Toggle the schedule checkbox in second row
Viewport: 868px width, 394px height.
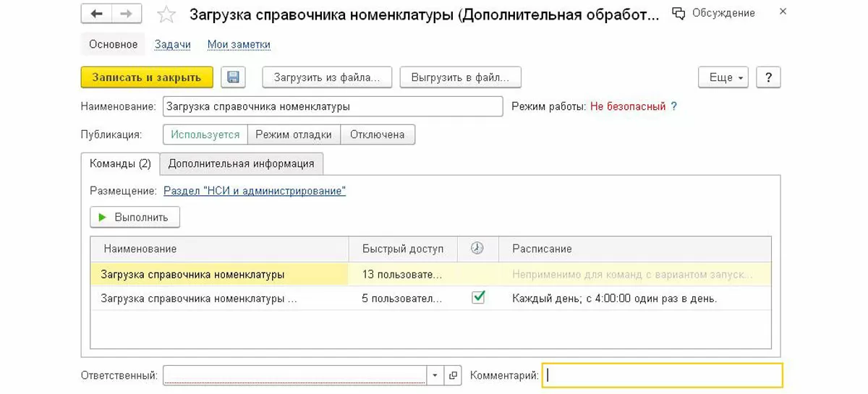coord(477,297)
